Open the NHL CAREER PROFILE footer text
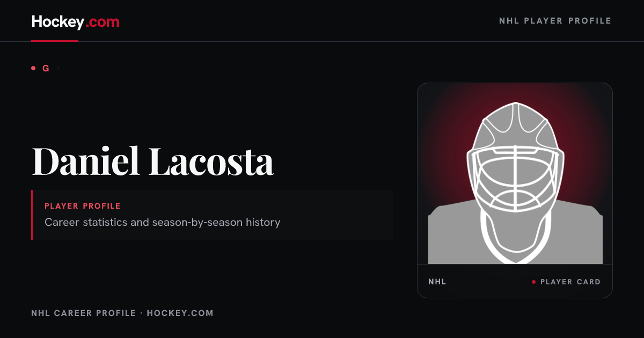 [x=84, y=313]
